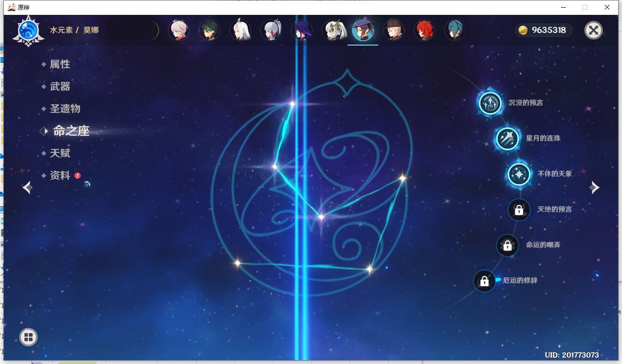Image resolution: width=622 pixels, height=364 pixels.
Task: Go to previous character with left arrow
Action: (x=27, y=188)
